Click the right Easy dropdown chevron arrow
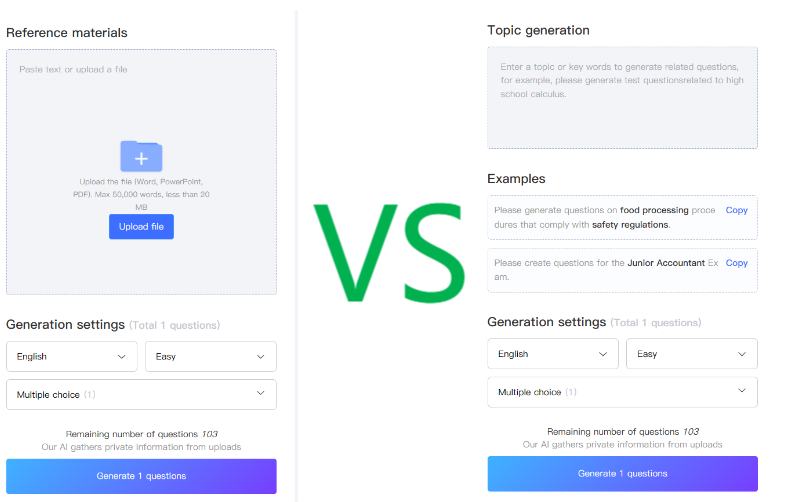 (742, 354)
